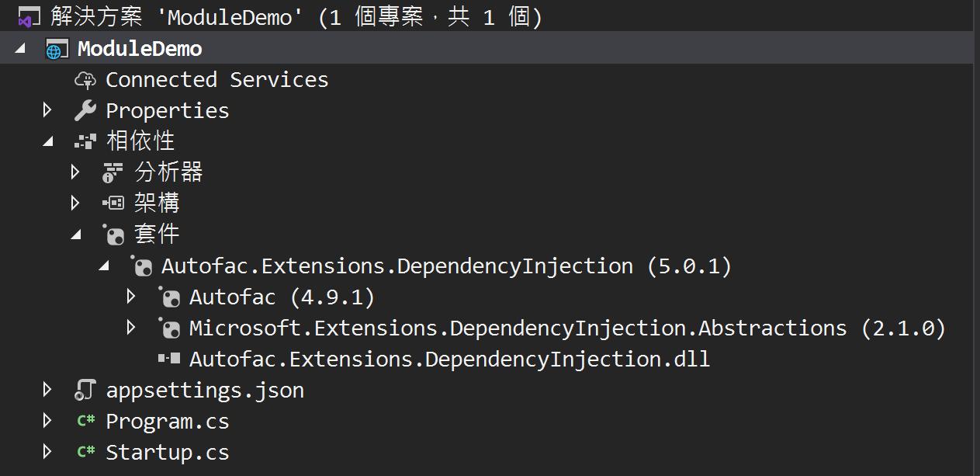The image size is (980, 476).
Task: Expand the 分析器 node arrow
Action: 75,172
